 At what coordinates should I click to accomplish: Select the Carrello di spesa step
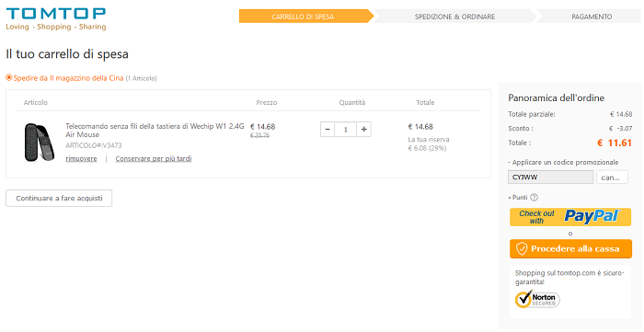303,17
